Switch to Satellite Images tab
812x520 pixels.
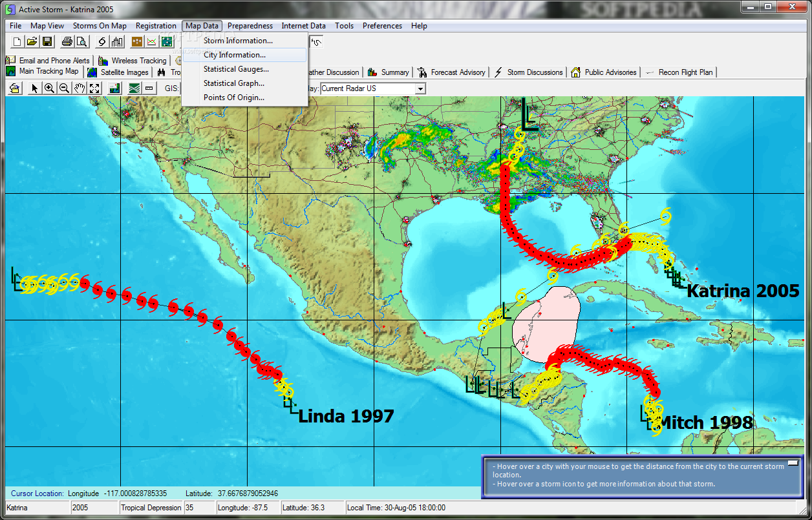coord(118,72)
